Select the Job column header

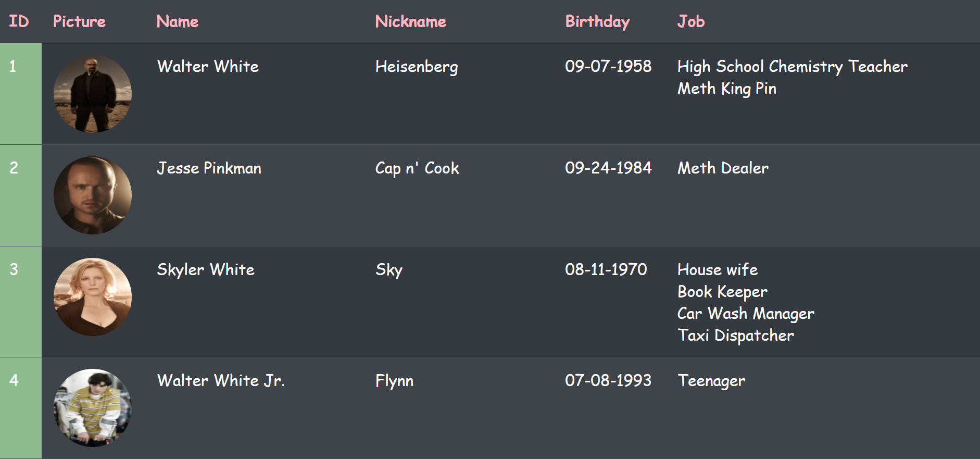click(690, 21)
